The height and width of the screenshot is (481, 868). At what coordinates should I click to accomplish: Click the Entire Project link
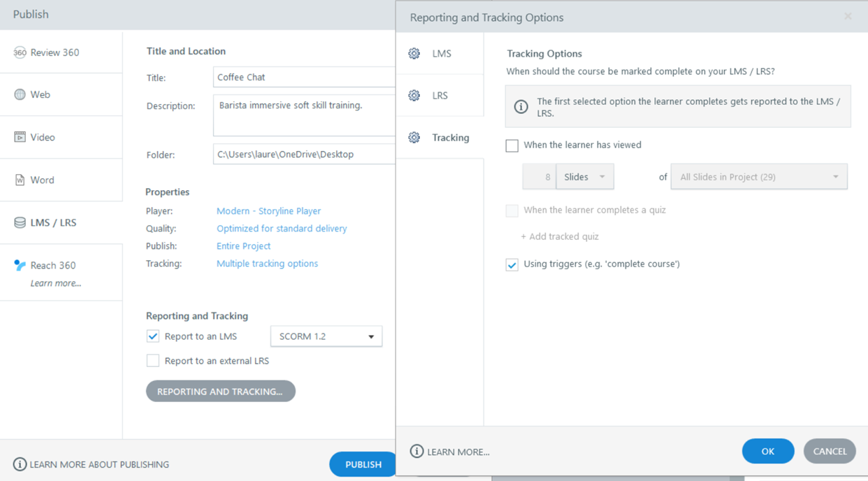[243, 245]
